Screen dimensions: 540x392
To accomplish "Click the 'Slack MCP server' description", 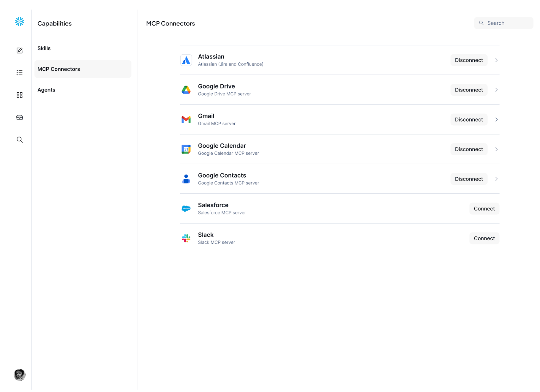I will pyautogui.click(x=217, y=243).
